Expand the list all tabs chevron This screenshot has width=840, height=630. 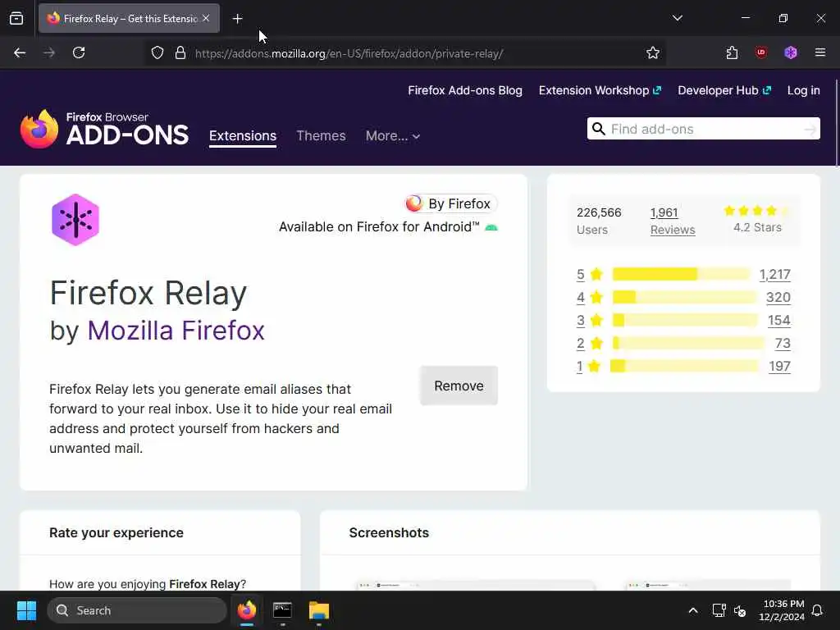tap(677, 18)
